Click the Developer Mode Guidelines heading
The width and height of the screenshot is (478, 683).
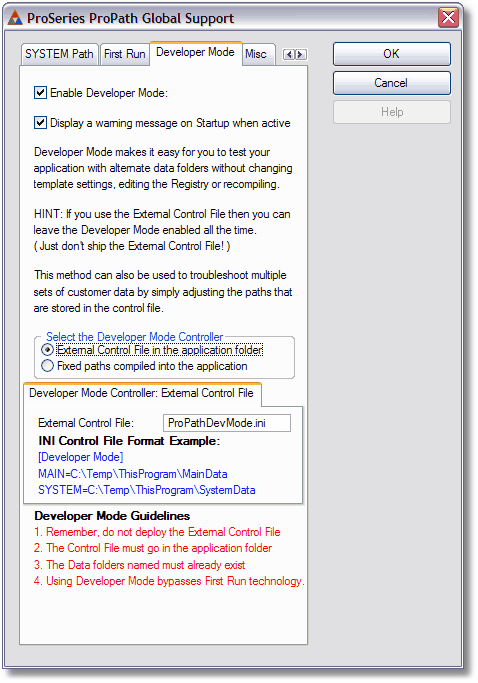(x=112, y=516)
